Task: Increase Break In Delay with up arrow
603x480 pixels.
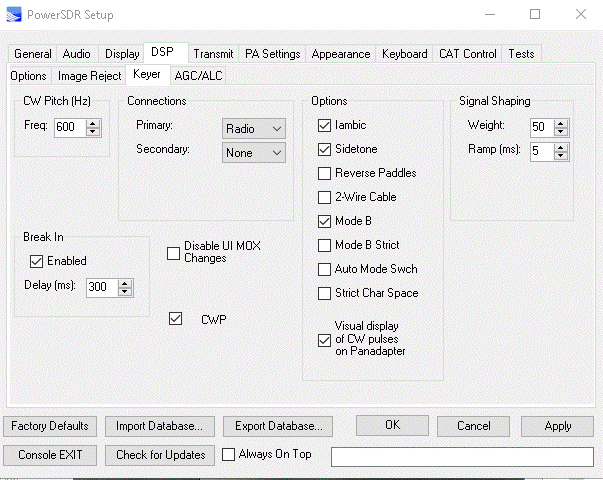Action: 125,284
